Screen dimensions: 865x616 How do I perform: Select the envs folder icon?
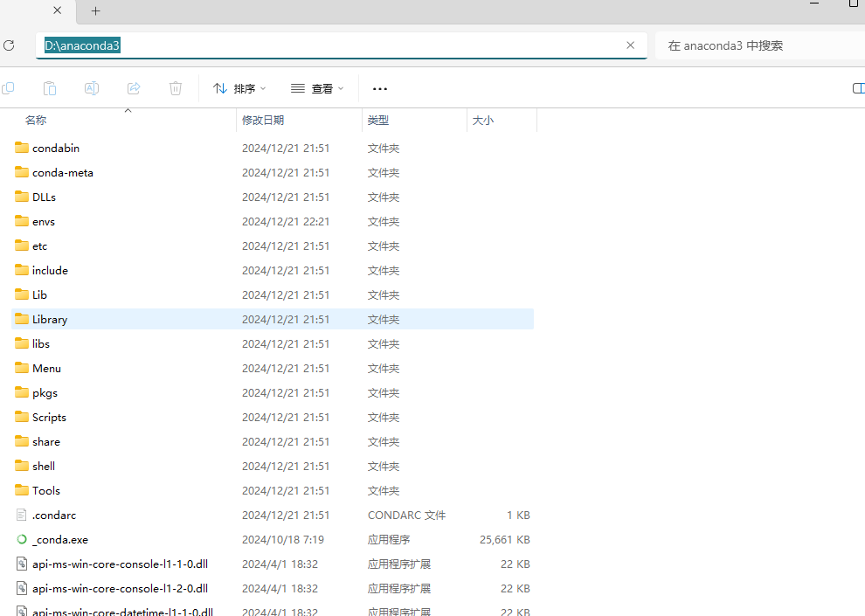(x=22, y=221)
